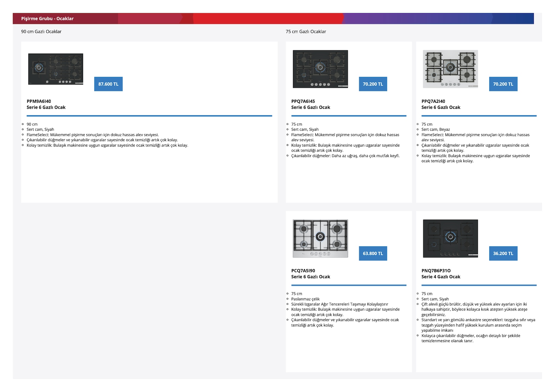The height and width of the screenshot is (392, 555).
Task: Select the 90 cm Gazlı Ocaklar heading
Action: point(41,32)
